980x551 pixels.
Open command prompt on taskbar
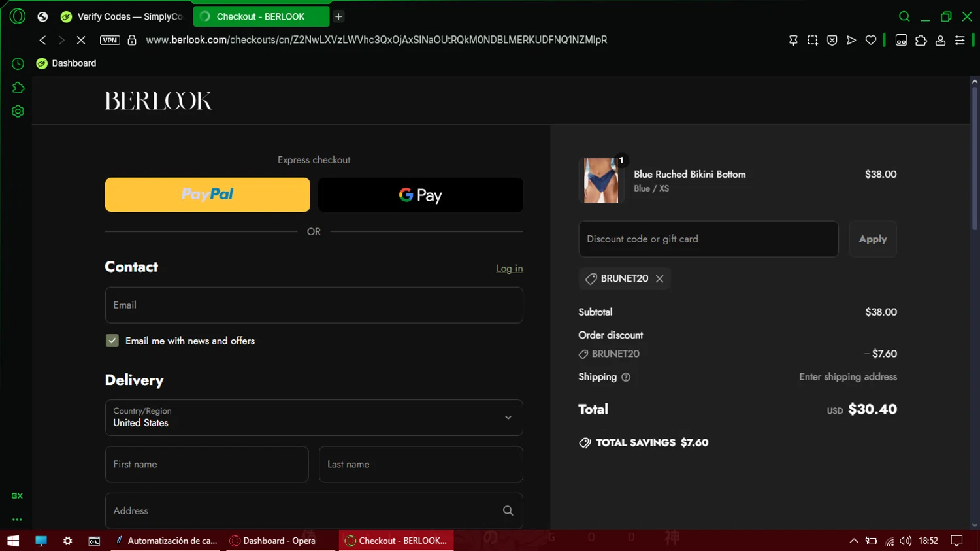[x=94, y=541]
